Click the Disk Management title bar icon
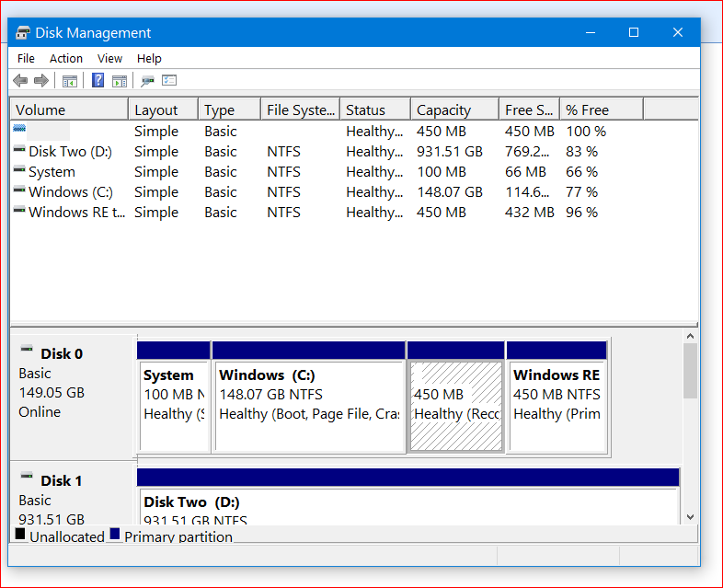The width and height of the screenshot is (723, 588). [x=23, y=33]
